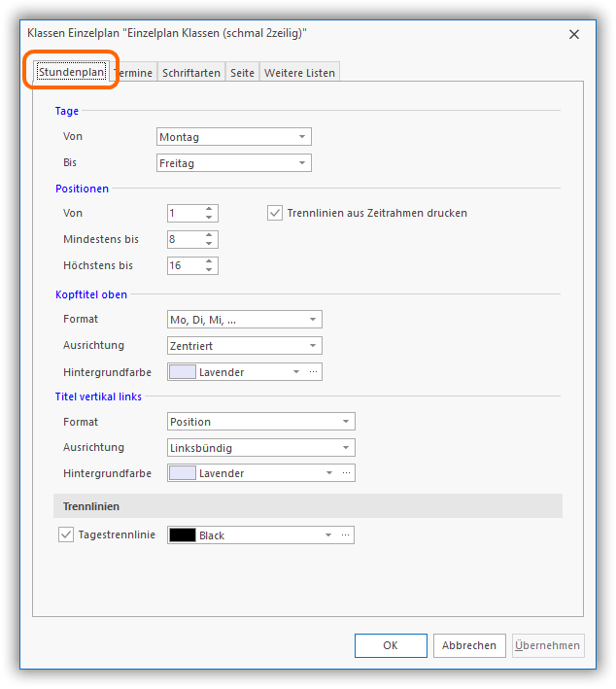Disable the Tagestrennlinie checkbox

[66, 534]
